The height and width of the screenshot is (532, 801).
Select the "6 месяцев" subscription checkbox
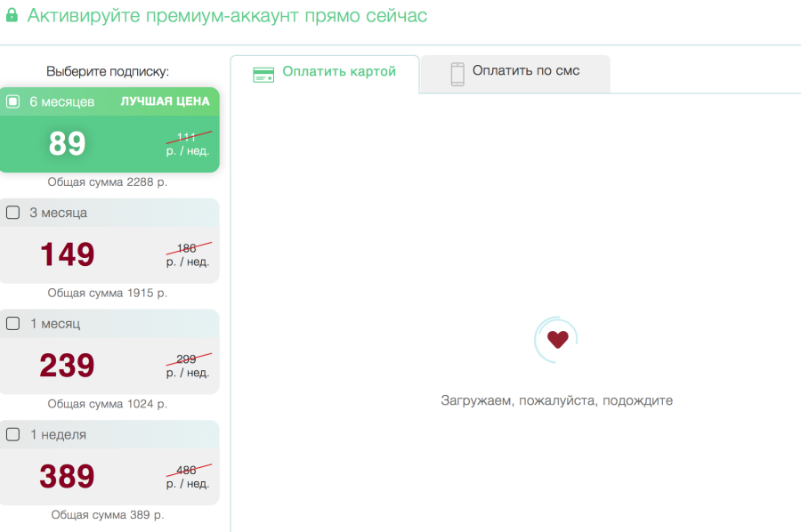(12, 101)
